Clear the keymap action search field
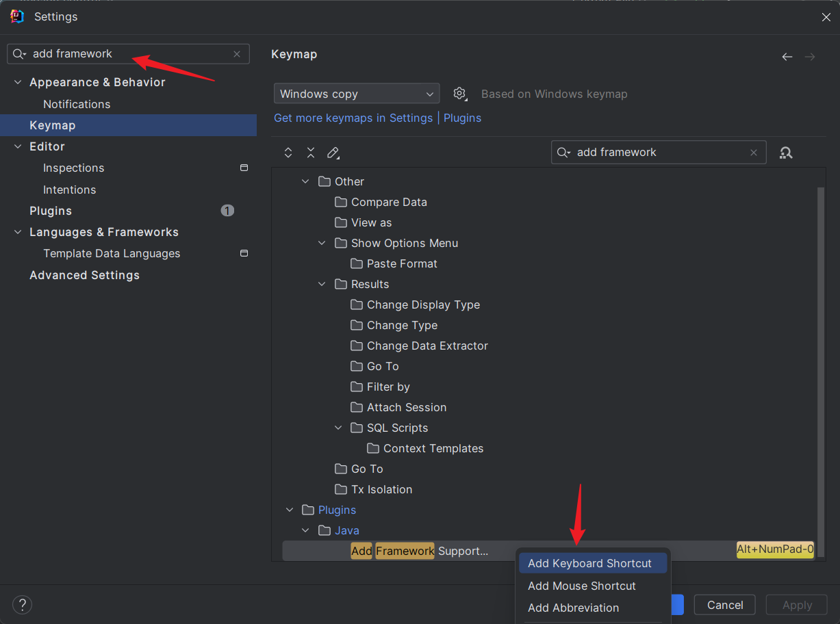 [x=754, y=153]
